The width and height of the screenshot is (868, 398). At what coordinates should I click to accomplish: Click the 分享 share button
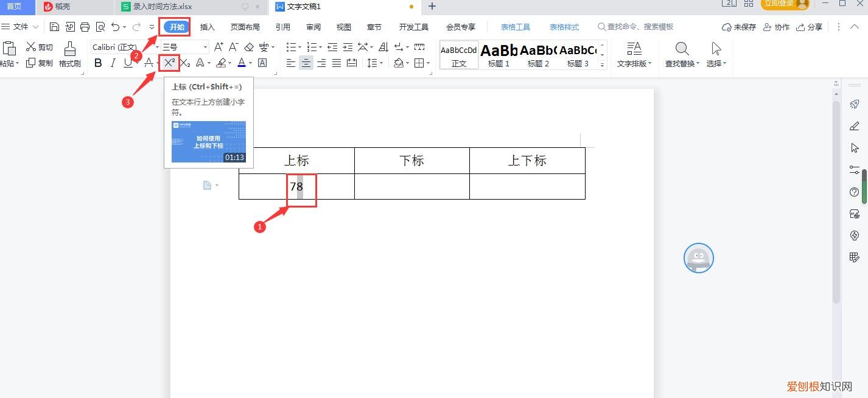coord(814,26)
